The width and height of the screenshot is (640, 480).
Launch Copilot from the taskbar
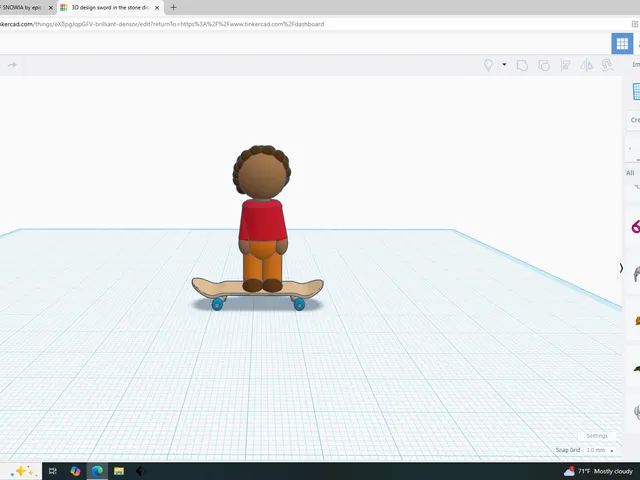75,471
